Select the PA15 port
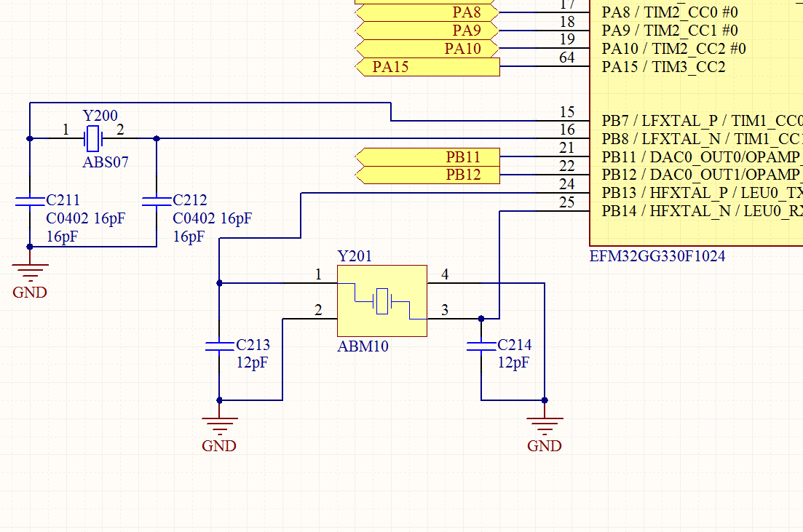The image size is (803, 532). click(427, 66)
